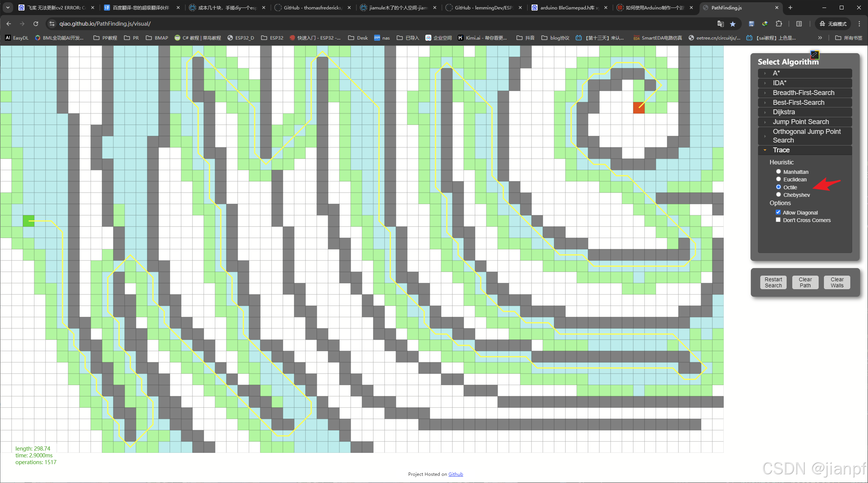The height and width of the screenshot is (483, 868).
Task: Click the Github project link
Action: pyautogui.click(x=455, y=474)
